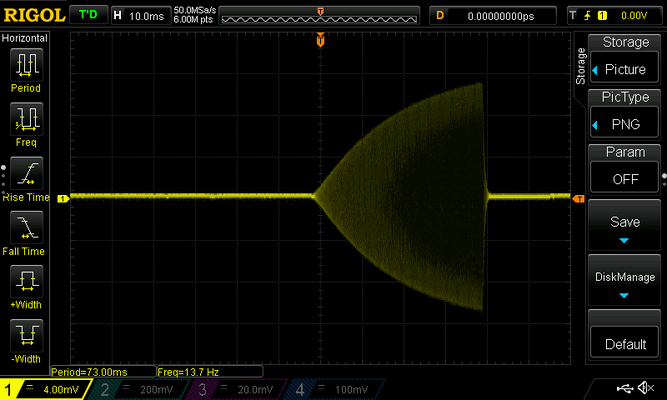The image size is (667, 400).
Task: Click the RIGOL logo
Action: tap(34, 15)
